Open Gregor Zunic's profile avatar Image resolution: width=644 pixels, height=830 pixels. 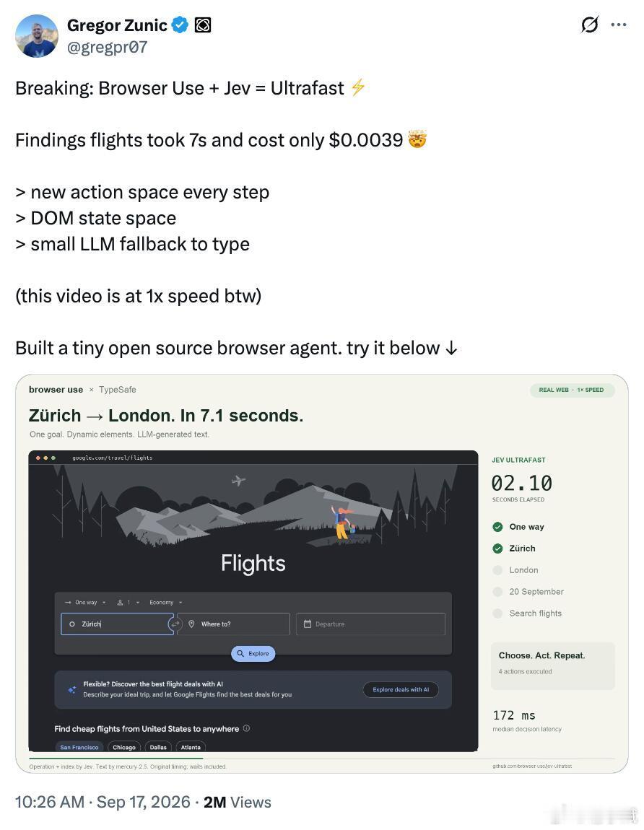pos(37,36)
